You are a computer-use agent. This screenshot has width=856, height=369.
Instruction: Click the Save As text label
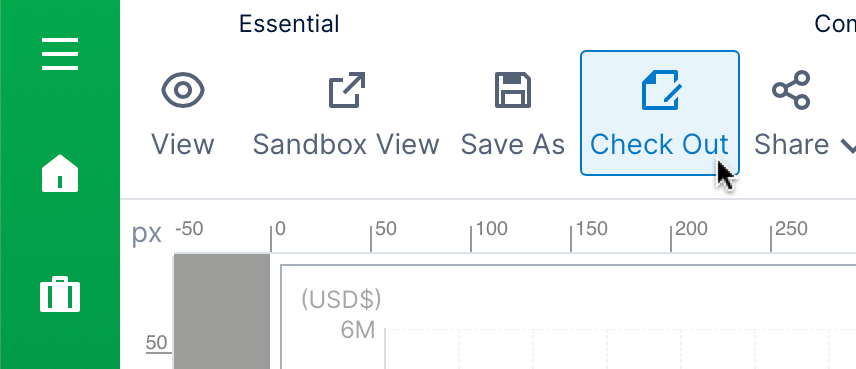[513, 145]
